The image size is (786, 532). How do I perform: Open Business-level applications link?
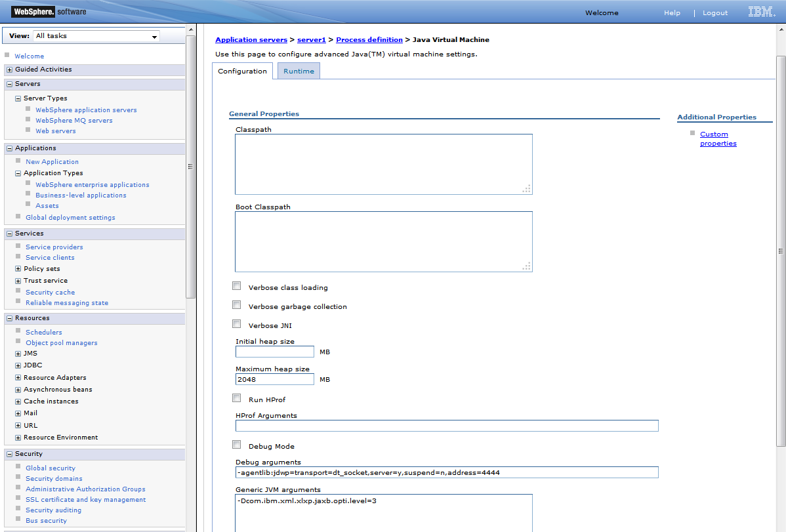pos(81,195)
